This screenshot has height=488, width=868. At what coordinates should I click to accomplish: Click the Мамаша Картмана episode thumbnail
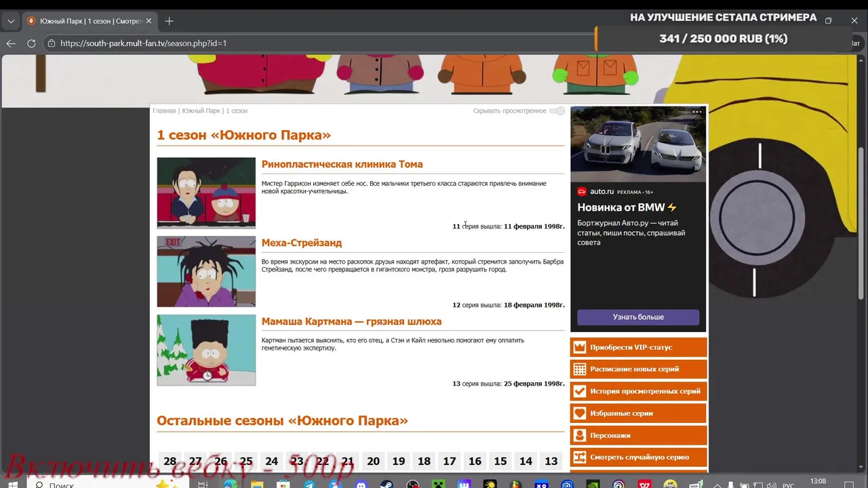(x=206, y=350)
